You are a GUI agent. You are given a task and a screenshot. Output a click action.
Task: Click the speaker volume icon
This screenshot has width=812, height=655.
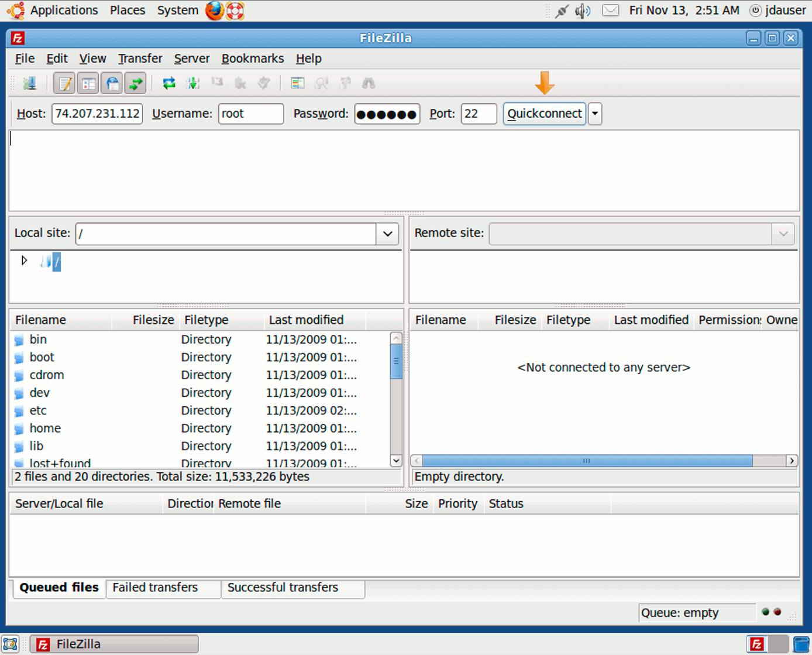coord(582,10)
